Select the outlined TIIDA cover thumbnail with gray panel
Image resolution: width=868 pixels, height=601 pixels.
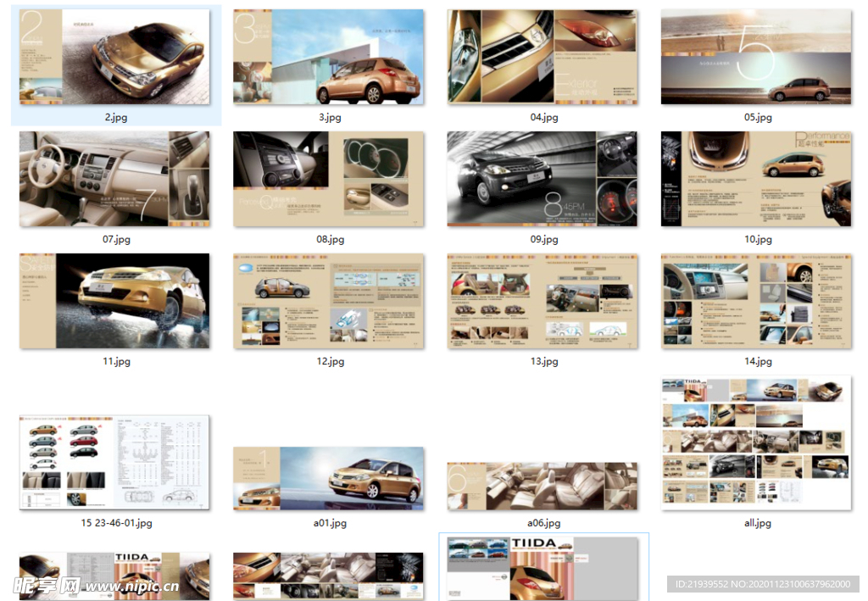(x=542, y=567)
